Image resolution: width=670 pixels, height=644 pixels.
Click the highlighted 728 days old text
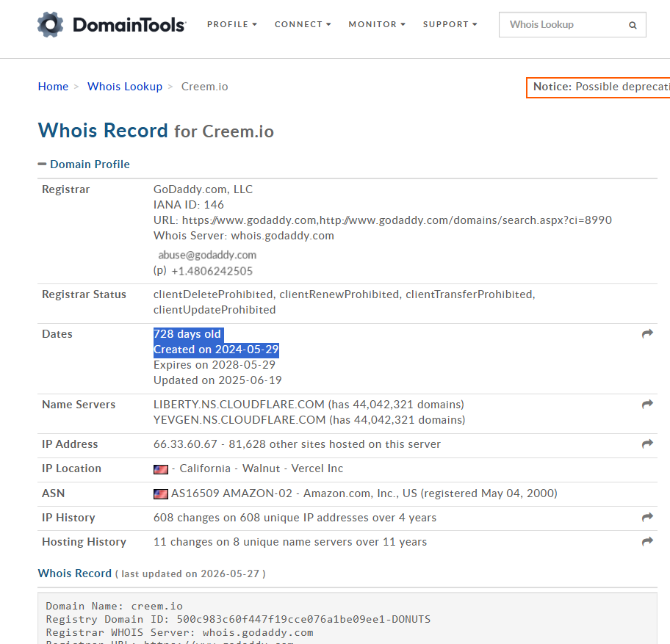[187, 334]
